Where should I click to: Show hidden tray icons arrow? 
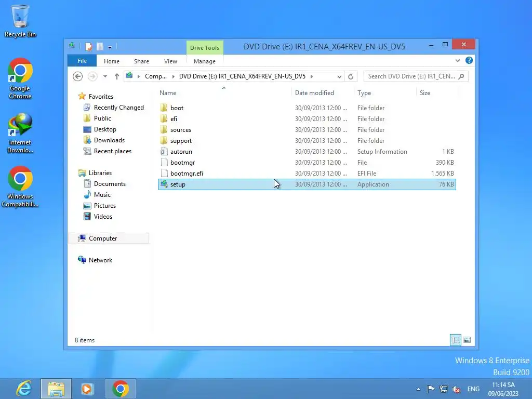(418, 389)
